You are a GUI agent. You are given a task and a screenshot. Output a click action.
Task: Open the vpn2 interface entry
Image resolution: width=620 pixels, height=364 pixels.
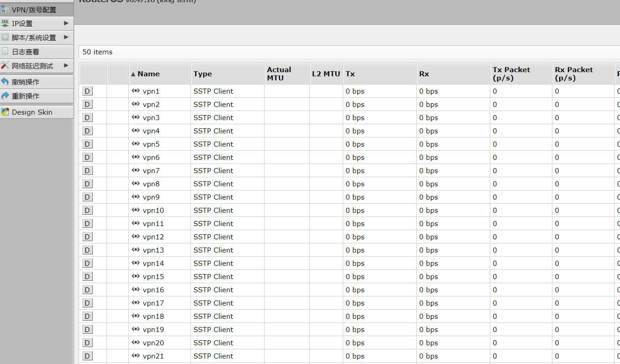tap(151, 105)
